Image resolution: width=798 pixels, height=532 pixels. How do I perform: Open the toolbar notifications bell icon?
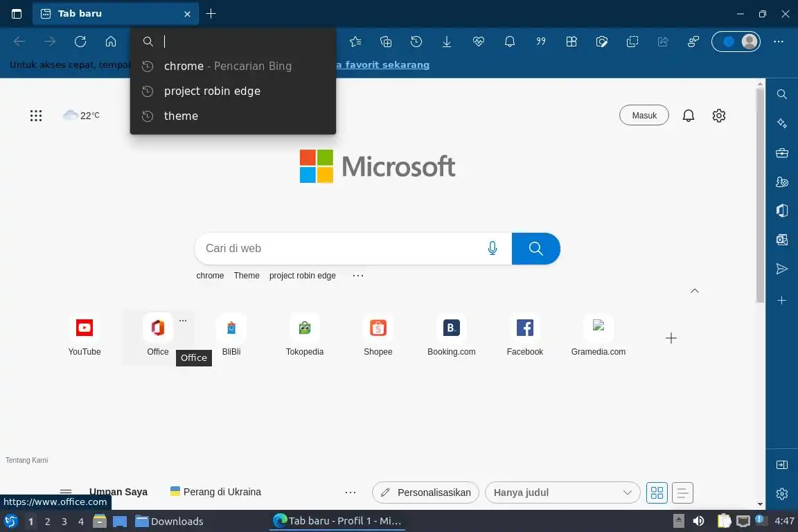pos(509,42)
